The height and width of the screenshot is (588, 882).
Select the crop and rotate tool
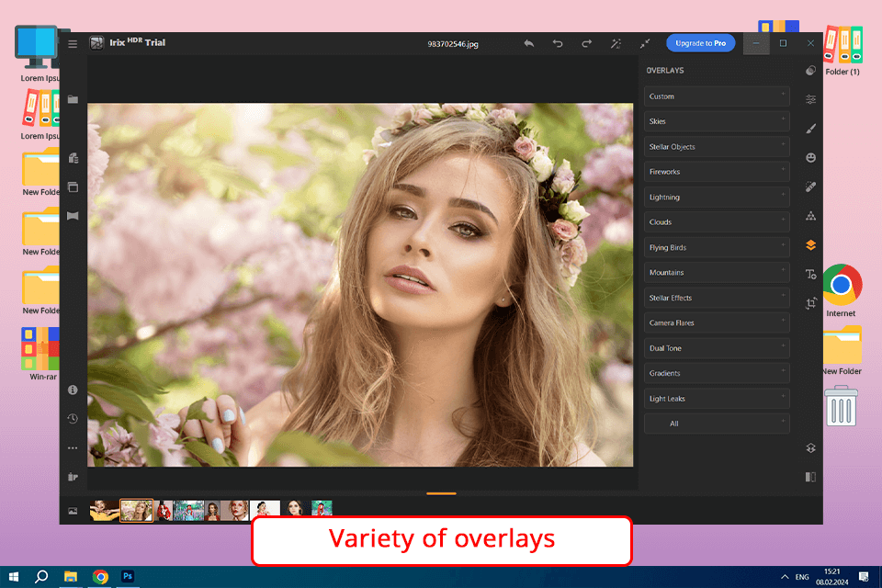point(810,304)
